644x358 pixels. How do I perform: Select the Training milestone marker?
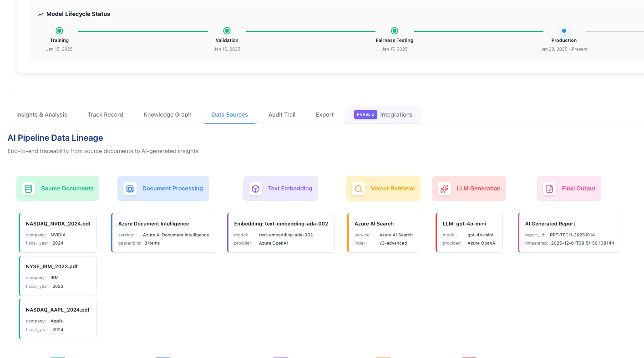[x=59, y=31]
